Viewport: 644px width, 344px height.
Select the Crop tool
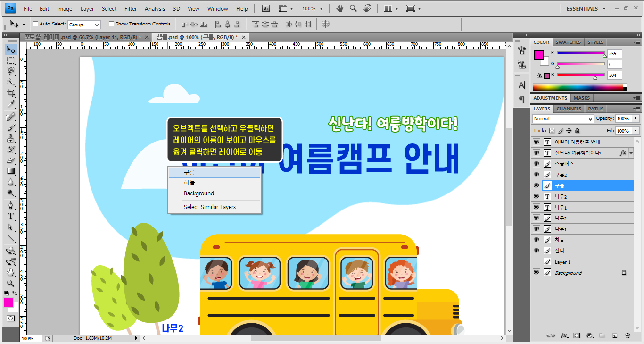(11, 93)
